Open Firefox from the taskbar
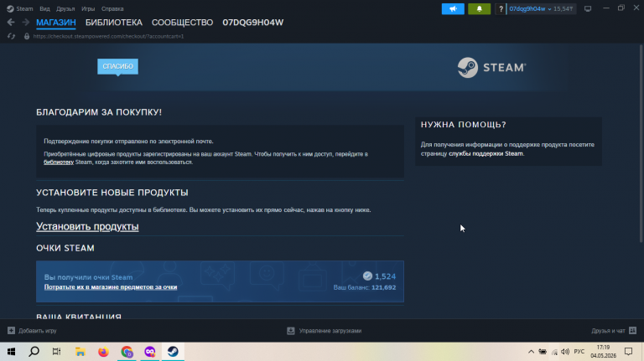 click(x=103, y=352)
